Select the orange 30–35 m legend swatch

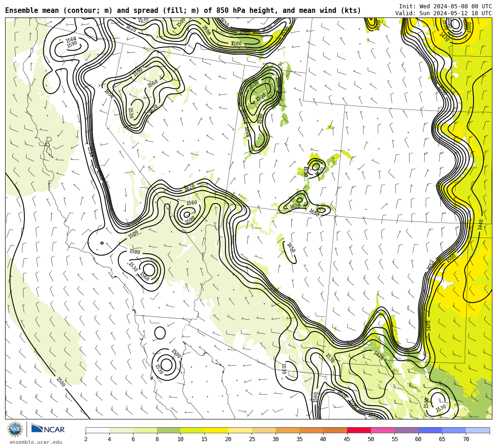tap(288, 430)
